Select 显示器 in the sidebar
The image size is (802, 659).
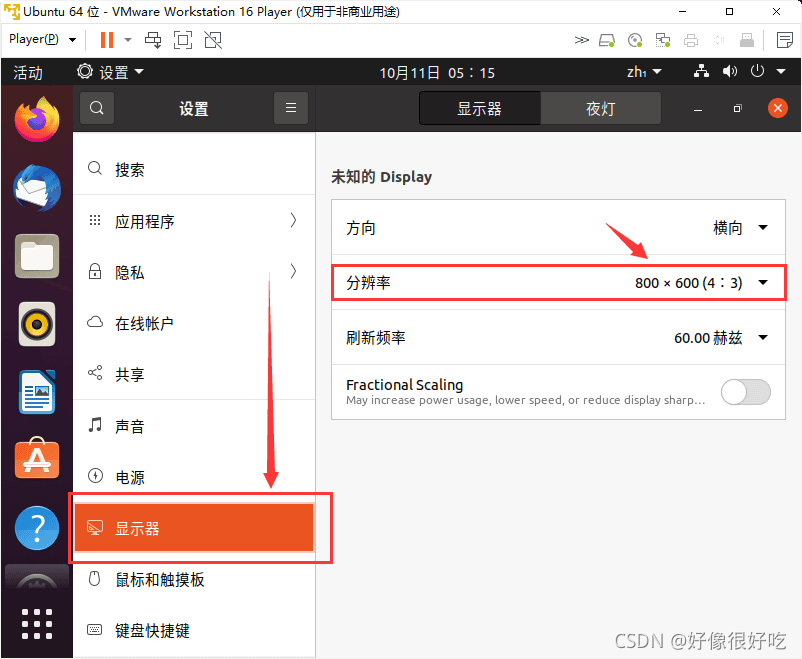194,528
